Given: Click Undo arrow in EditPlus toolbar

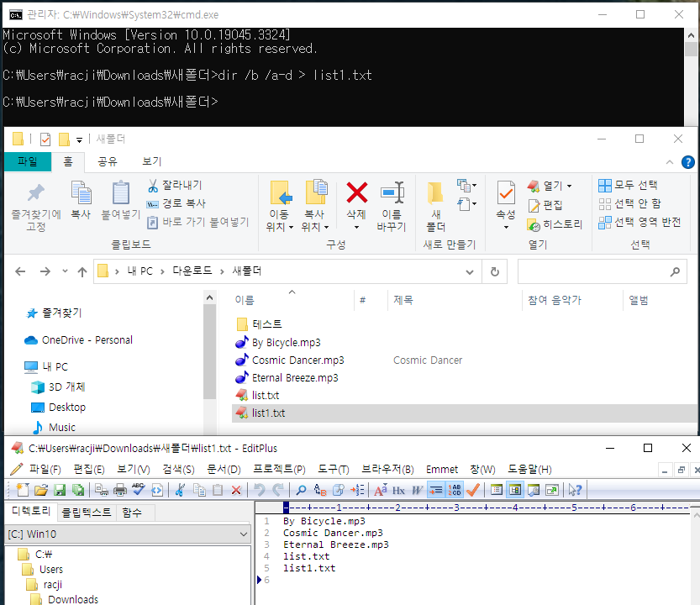Looking at the screenshot, I should coord(260,490).
